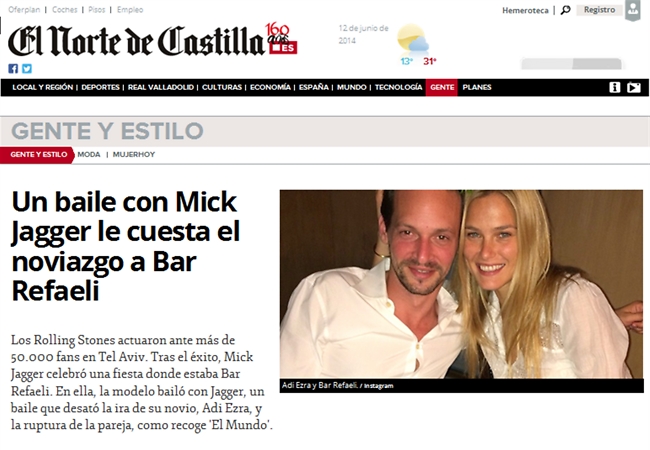Select the GENTE menu item
The width and height of the screenshot is (650, 450).
tap(442, 87)
